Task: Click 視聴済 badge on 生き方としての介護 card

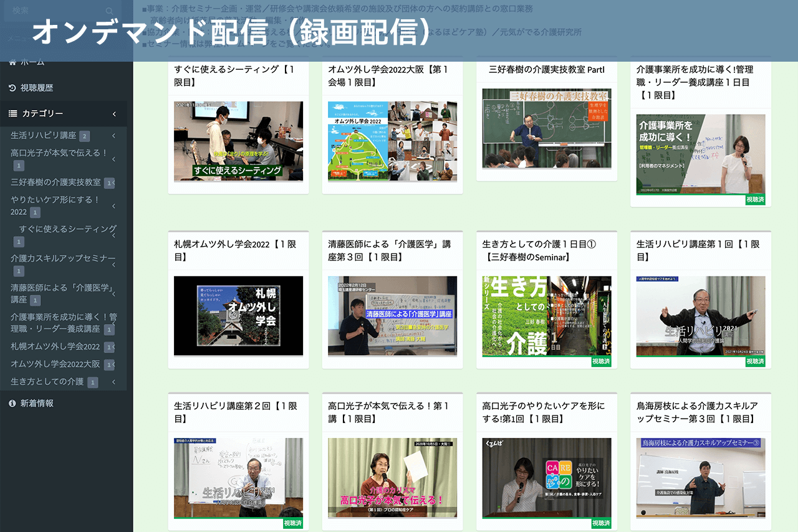Action: pyautogui.click(x=602, y=361)
